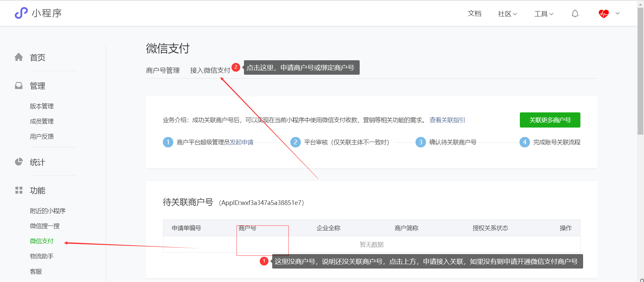Click step 2 平台审核 text
This screenshot has width=644, height=282.
coord(347,142)
